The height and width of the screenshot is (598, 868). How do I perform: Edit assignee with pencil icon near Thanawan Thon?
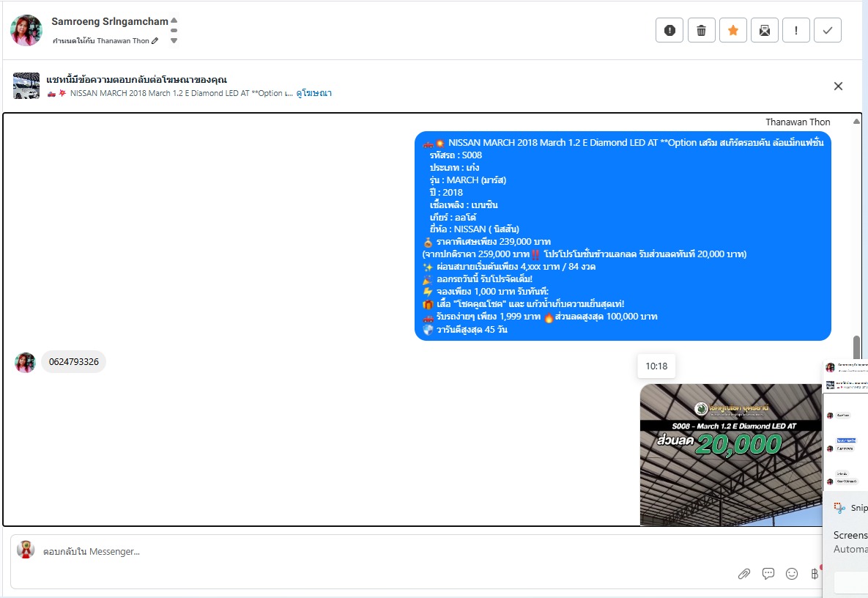[155, 40]
